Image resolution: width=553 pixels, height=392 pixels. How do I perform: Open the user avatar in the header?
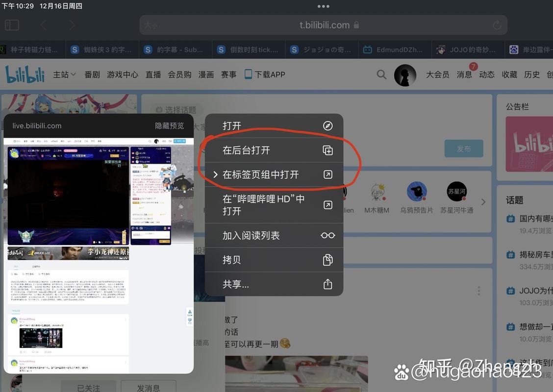coord(405,75)
